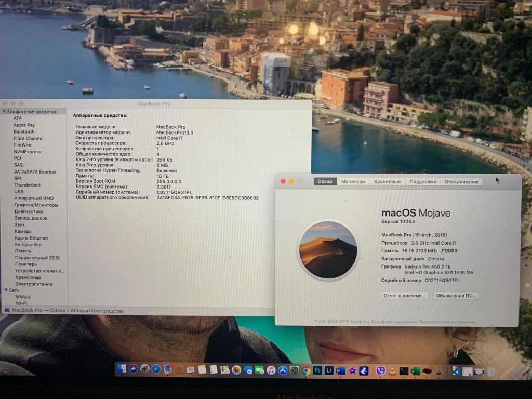Open Microsoft Excel from the Dock

click(415, 371)
